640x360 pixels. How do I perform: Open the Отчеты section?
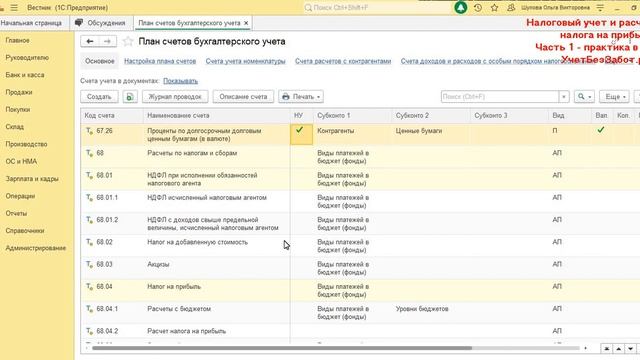[x=16, y=213]
